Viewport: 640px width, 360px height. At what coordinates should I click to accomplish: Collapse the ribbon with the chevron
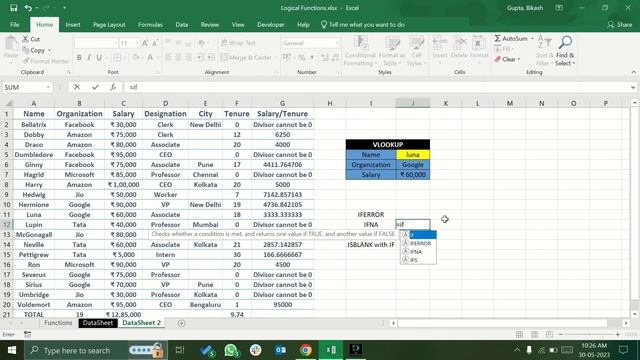pos(633,72)
